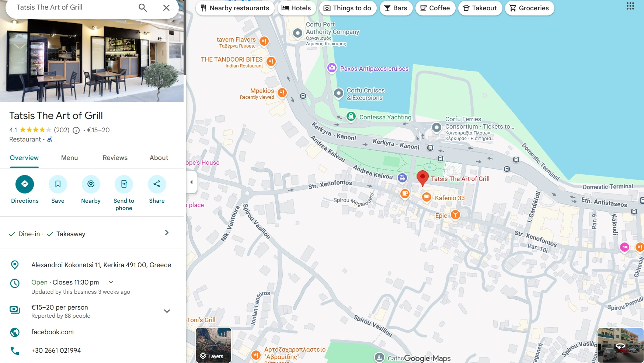Switch to the Reviews tab
This screenshot has width=644, height=363.
click(115, 158)
